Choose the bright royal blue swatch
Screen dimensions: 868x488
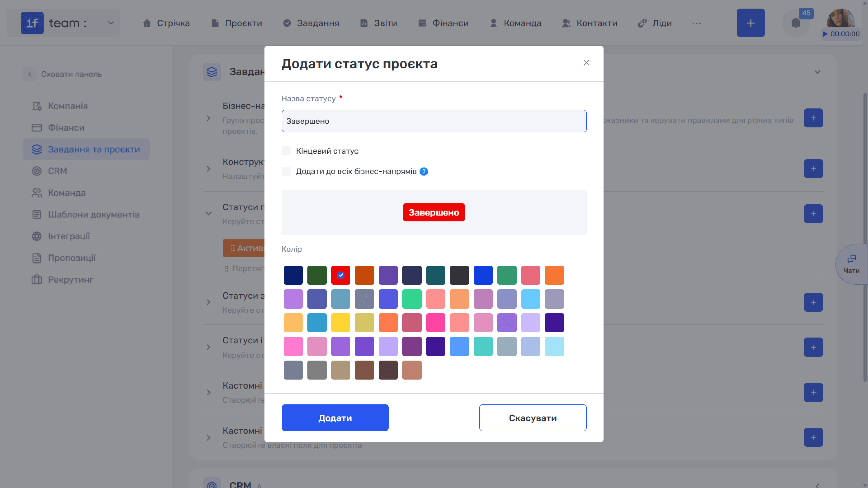(x=483, y=275)
